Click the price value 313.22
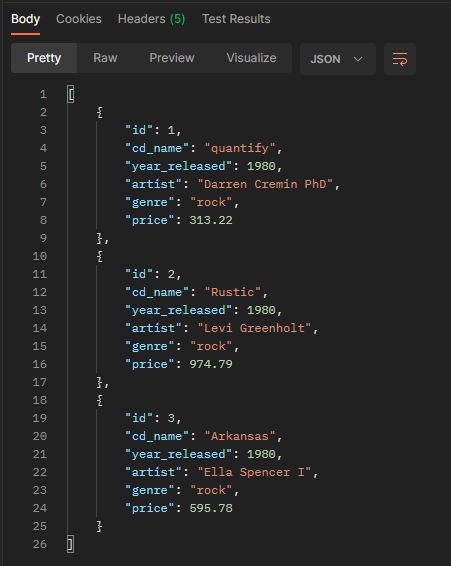Viewport: 451px width, 566px height. (x=211, y=220)
